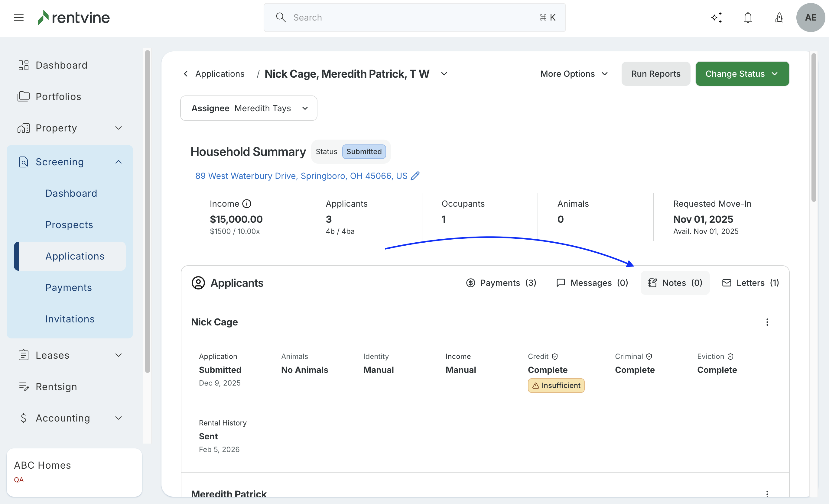Click the Income info icon

click(x=247, y=204)
